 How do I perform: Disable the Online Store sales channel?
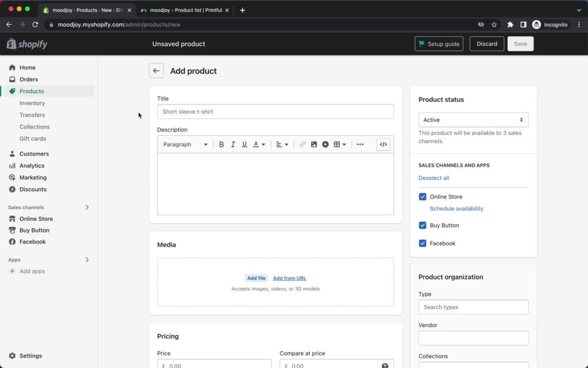[423, 197]
